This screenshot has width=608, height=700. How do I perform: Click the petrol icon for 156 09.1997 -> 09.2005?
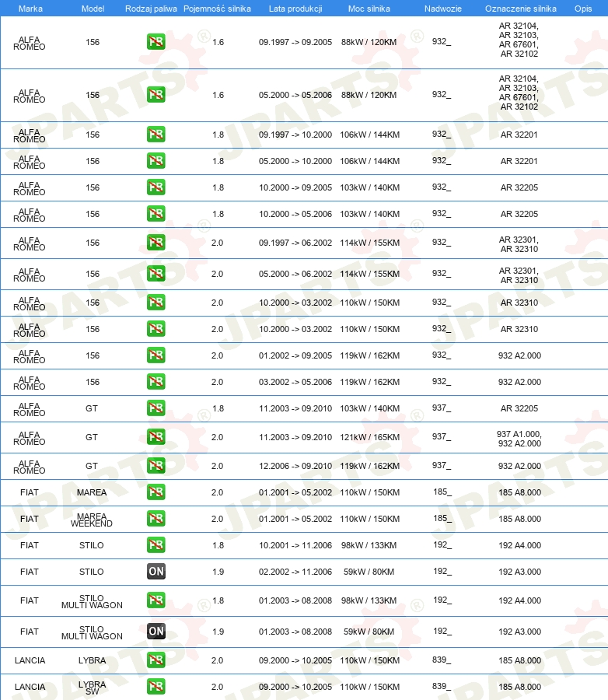coord(155,42)
